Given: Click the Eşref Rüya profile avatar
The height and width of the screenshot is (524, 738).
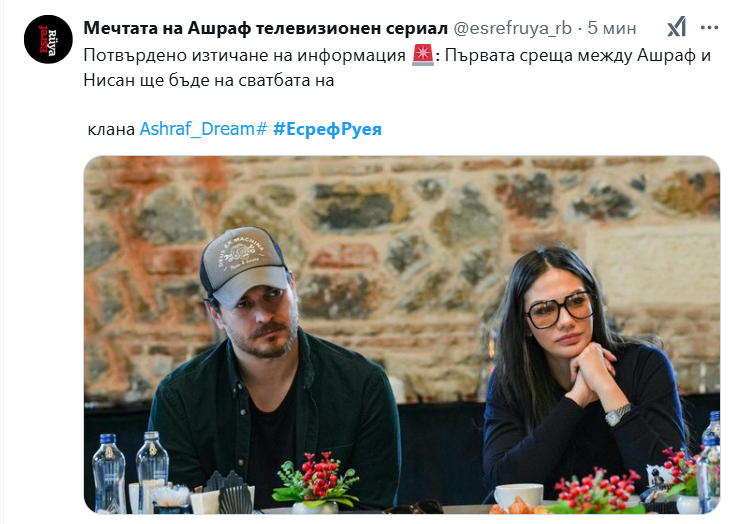Looking at the screenshot, I should click(x=48, y=39).
